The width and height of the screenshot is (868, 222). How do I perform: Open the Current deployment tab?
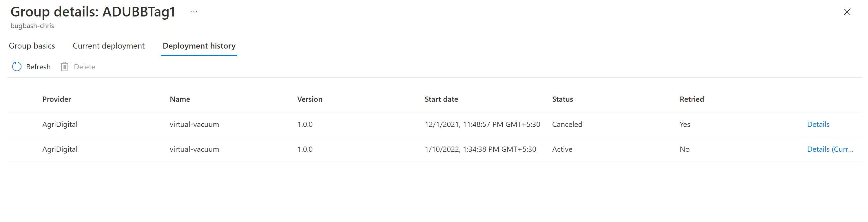coord(108,46)
